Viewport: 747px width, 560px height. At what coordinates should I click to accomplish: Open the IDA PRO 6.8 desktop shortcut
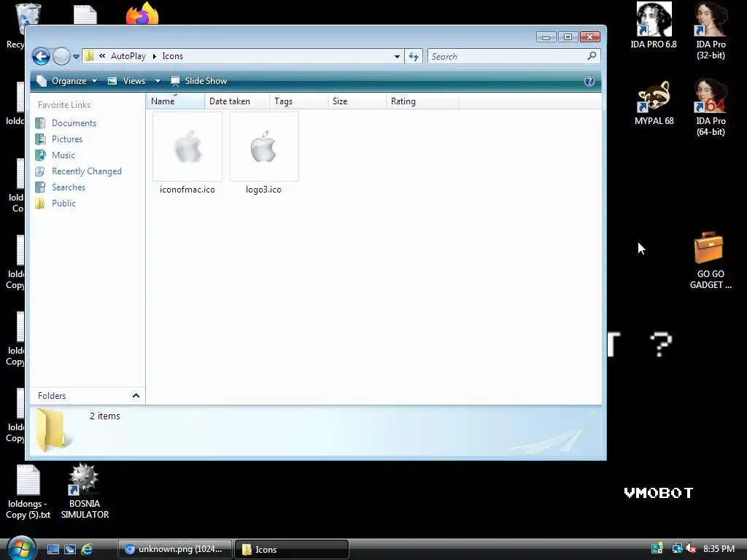[x=653, y=26]
